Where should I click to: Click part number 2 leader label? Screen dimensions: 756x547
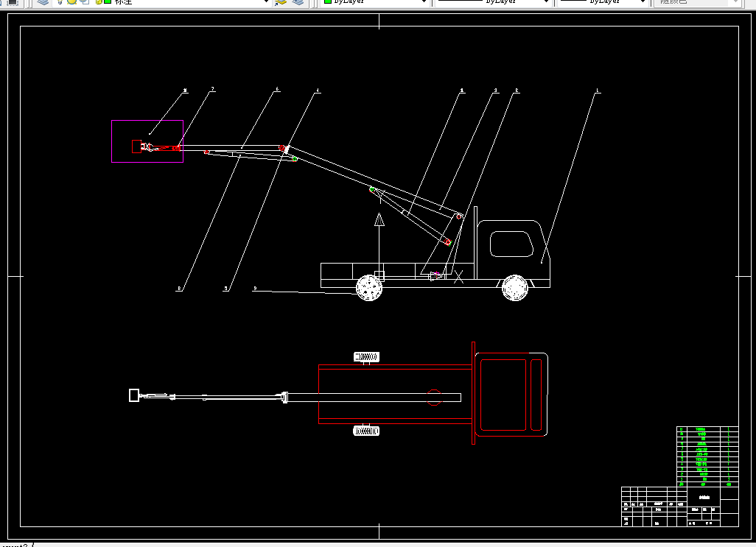517,91
